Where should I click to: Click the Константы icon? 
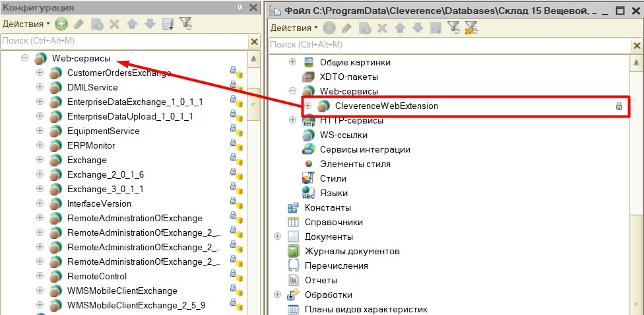coord(293,207)
